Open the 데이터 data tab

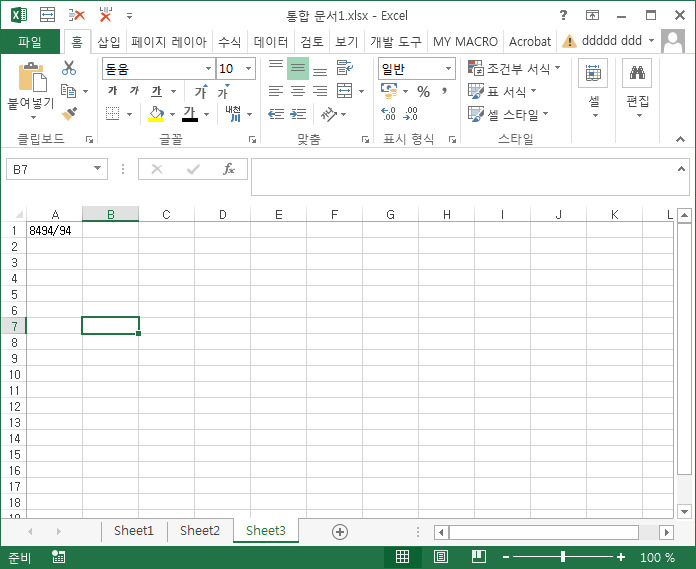[271, 42]
